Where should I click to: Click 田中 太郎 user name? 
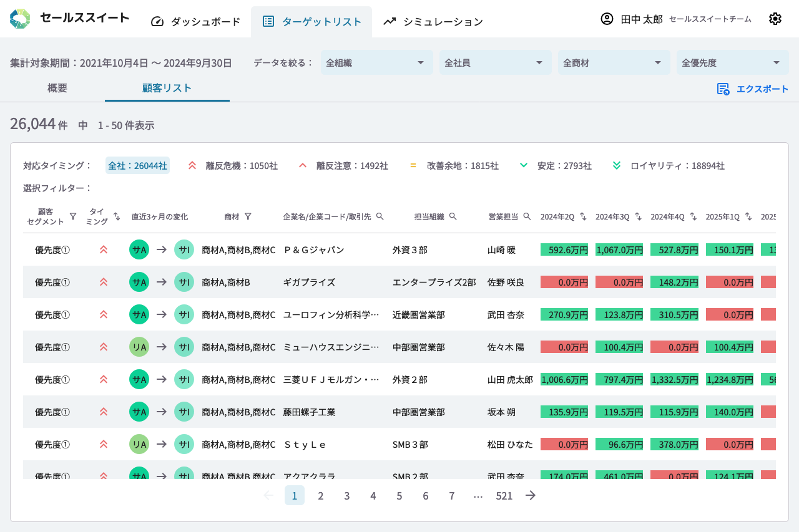pos(642,19)
